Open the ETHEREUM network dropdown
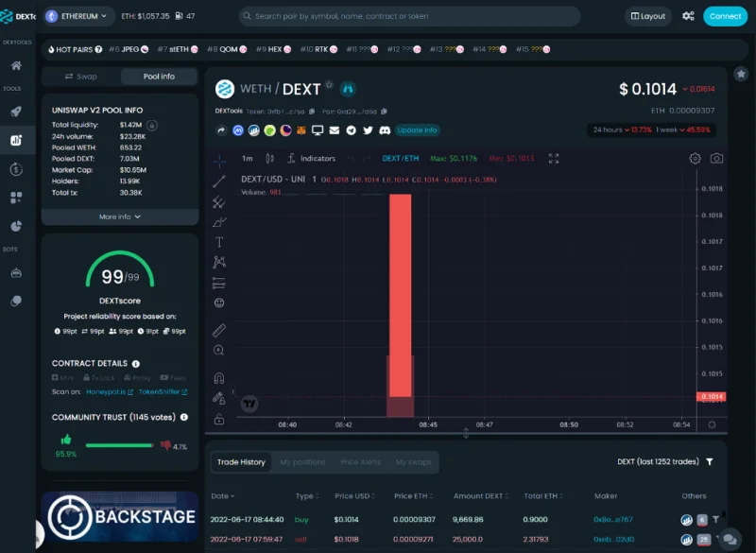The width and height of the screenshot is (756, 553). [x=79, y=16]
